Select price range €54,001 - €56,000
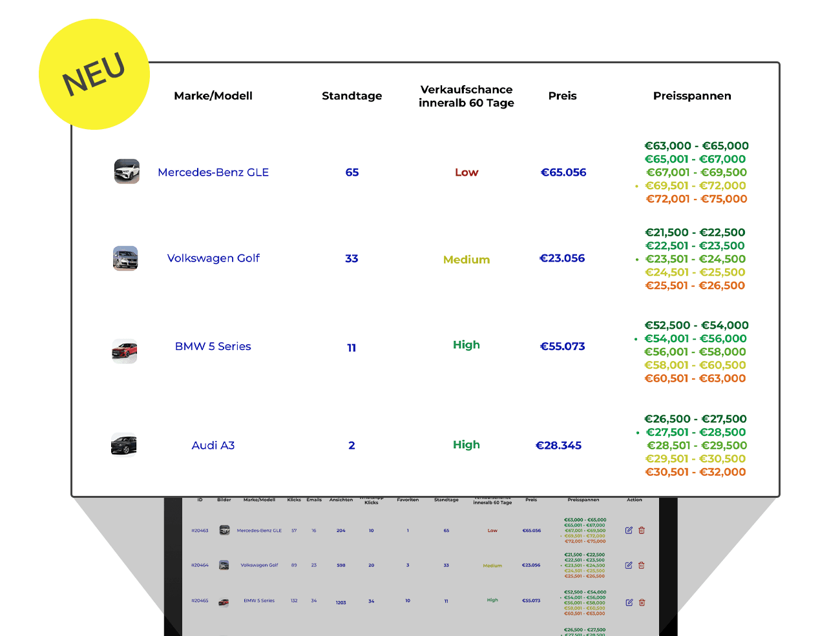The width and height of the screenshot is (840, 636). coord(695,339)
